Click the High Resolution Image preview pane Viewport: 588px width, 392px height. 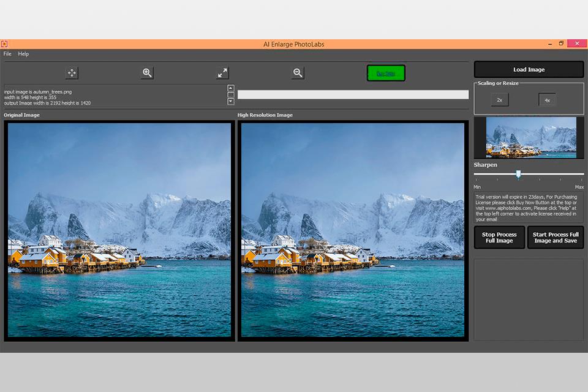[x=352, y=230]
